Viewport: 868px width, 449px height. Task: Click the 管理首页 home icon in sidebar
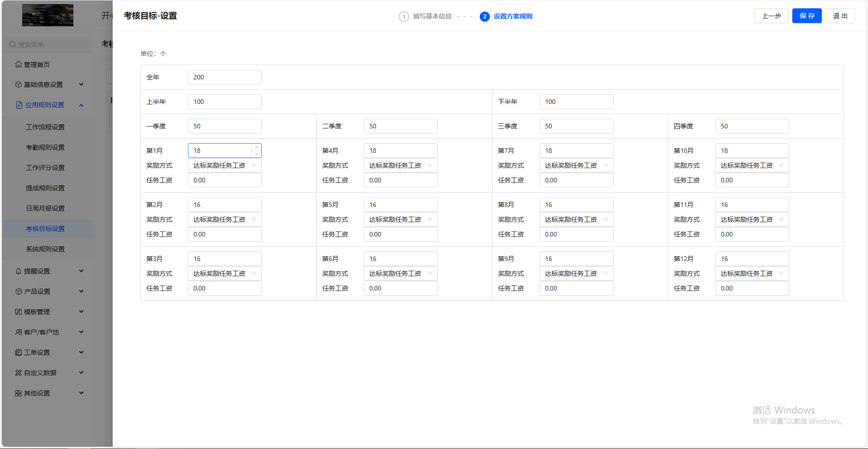(x=18, y=65)
